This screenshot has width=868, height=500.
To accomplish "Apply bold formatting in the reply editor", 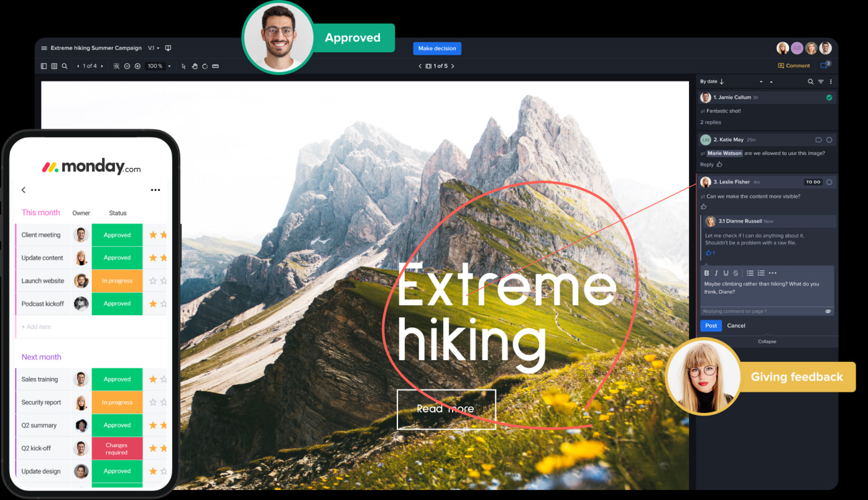I will point(706,273).
